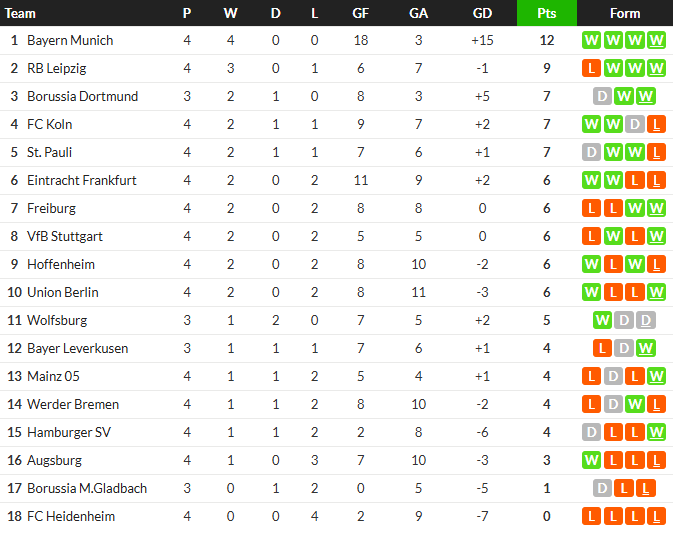The image size is (673, 538).
Task: Open the Bayern Munich team link
Action: [x=70, y=41]
